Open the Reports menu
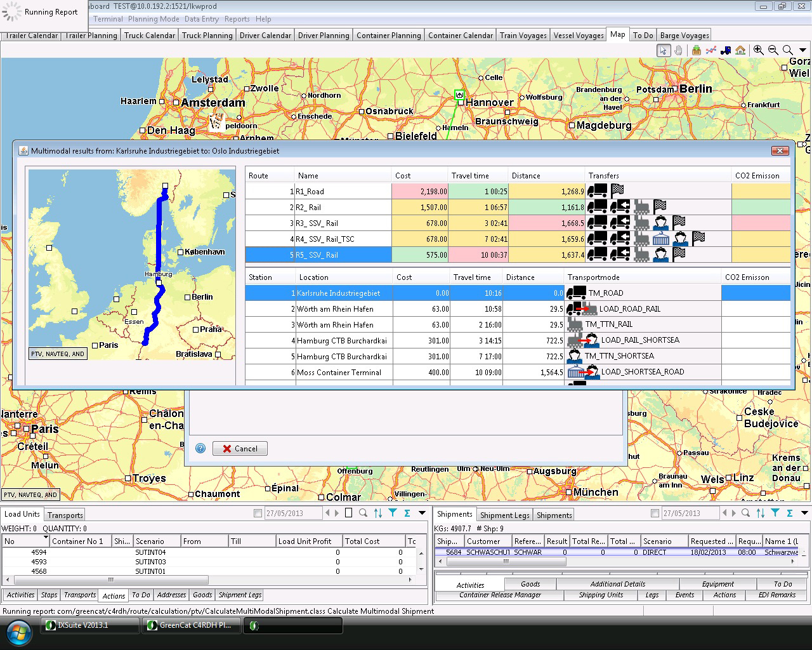 coord(237,19)
